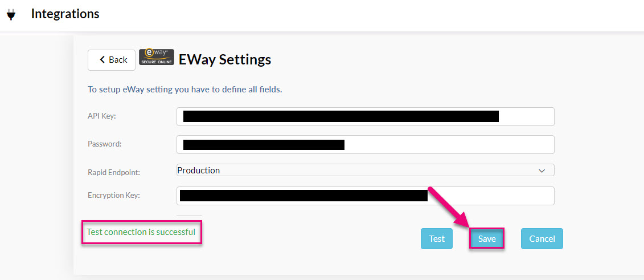The image size is (644, 280).
Task: Click the left chevron in Back button
Action: click(102, 60)
